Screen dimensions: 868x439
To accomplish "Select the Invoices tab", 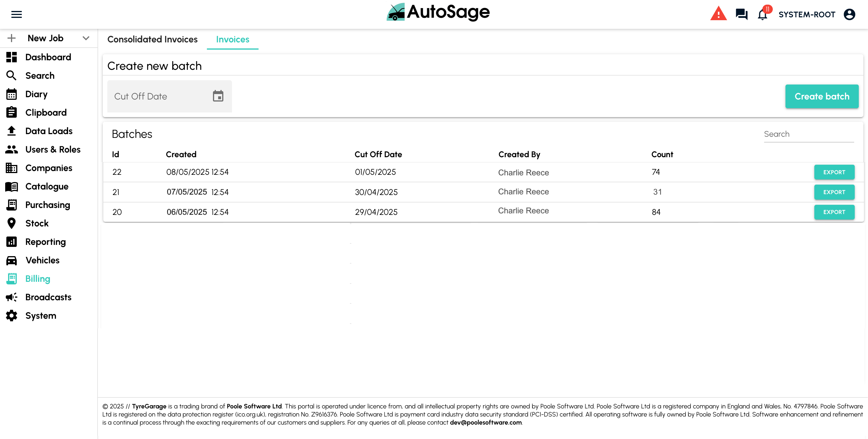I will pos(233,40).
